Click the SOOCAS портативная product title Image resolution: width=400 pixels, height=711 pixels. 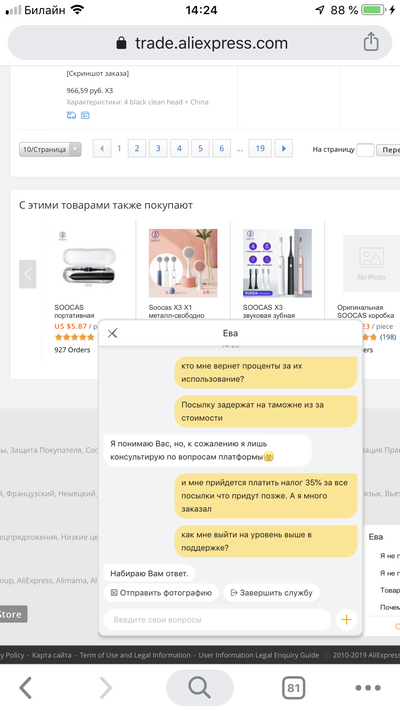click(74, 311)
